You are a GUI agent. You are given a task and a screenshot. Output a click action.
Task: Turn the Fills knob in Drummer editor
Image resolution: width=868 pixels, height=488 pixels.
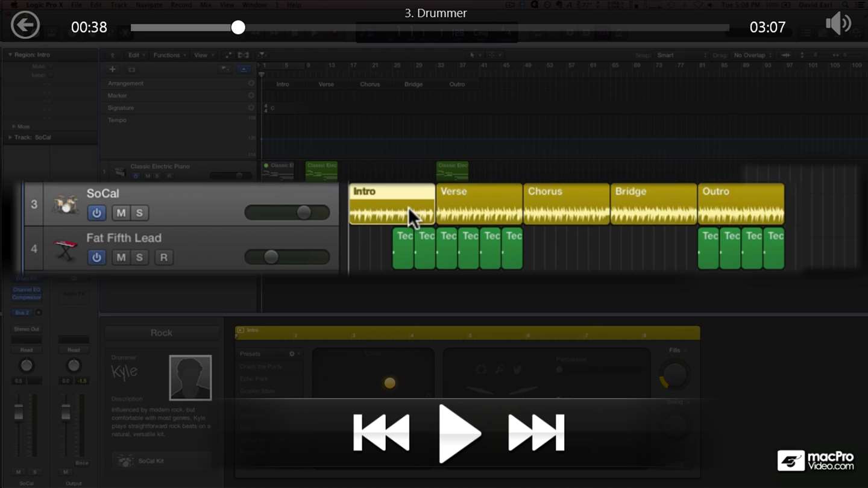pos(674,375)
